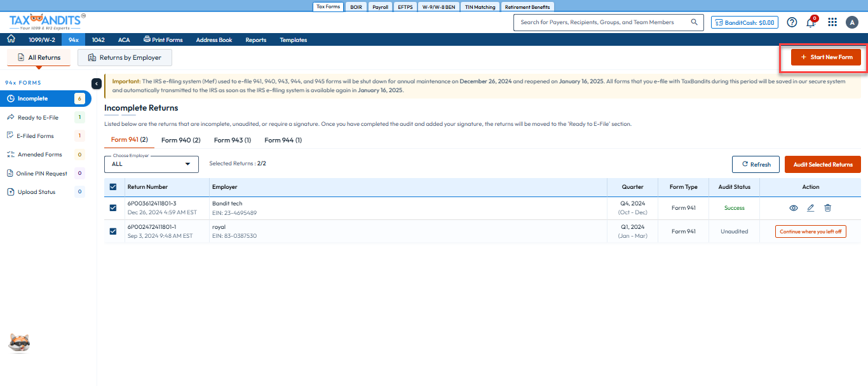Click the search magnifier icon
Screen dimensions: 868x386
(x=694, y=22)
